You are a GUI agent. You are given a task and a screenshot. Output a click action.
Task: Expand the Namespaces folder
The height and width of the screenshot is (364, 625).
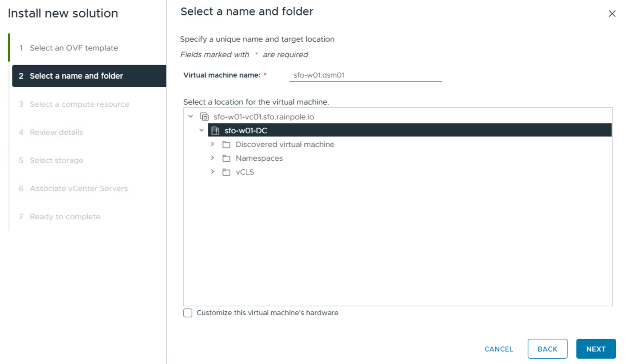212,158
